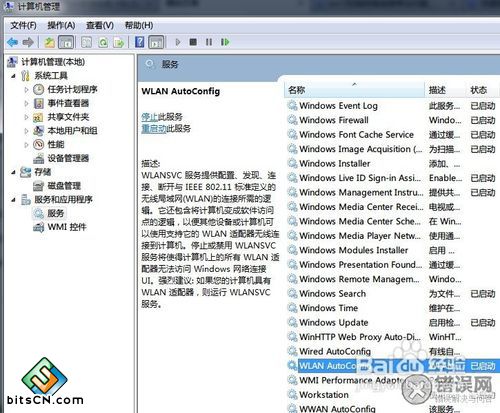500x413 pixels.
Task: Expand the 事件查看器 node
Action: pos(26,104)
